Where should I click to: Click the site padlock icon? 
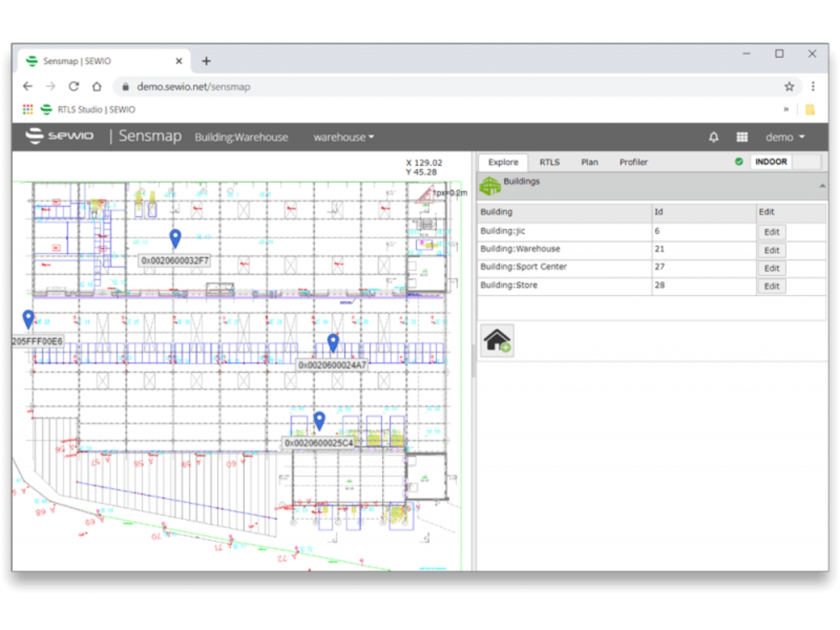[x=126, y=87]
